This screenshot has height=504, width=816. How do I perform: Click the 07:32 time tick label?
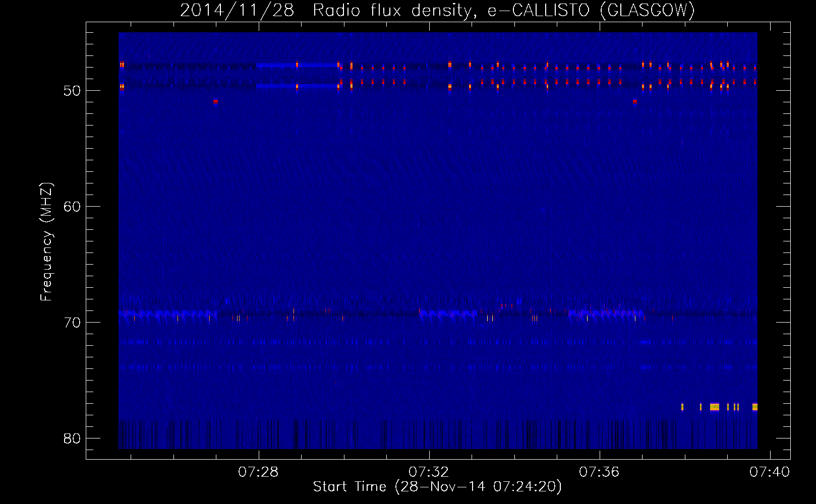click(x=429, y=472)
